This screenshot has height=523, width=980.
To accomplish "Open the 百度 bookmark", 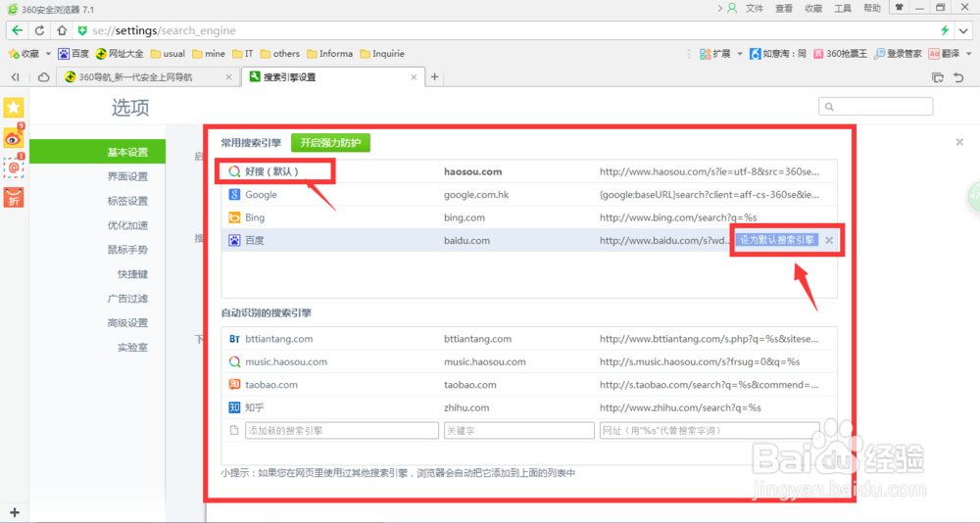I will click(73, 54).
